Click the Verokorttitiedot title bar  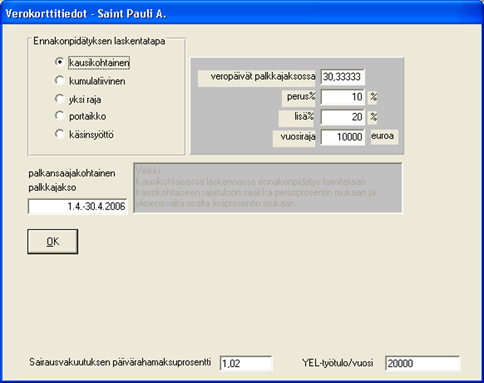242,13
